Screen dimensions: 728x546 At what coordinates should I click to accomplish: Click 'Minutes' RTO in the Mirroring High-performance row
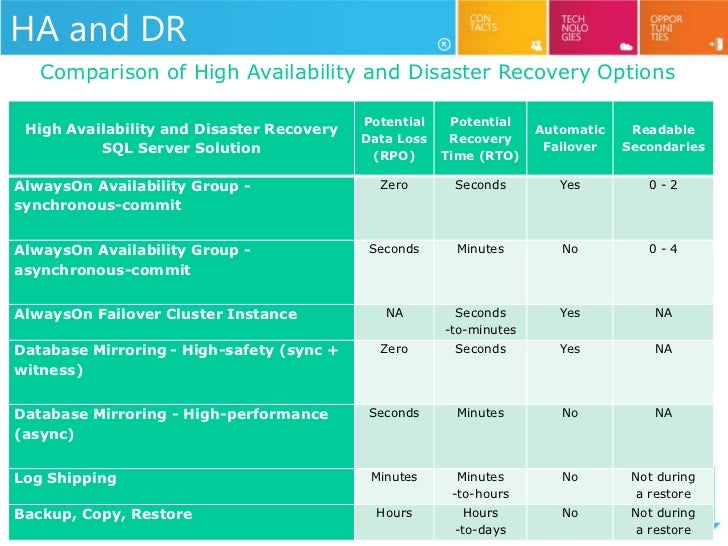pyautogui.click(x=480, y=413)
